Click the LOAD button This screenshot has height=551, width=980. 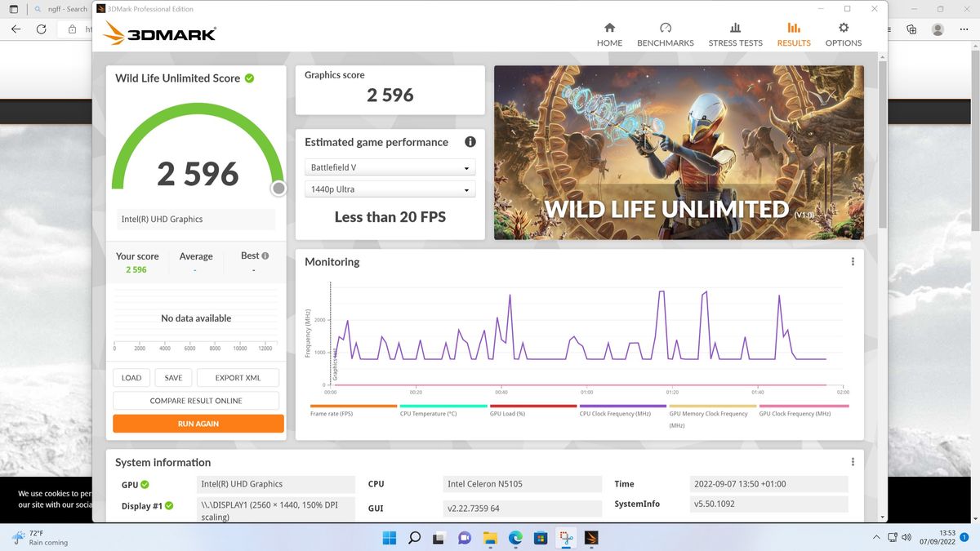[131, 378]
